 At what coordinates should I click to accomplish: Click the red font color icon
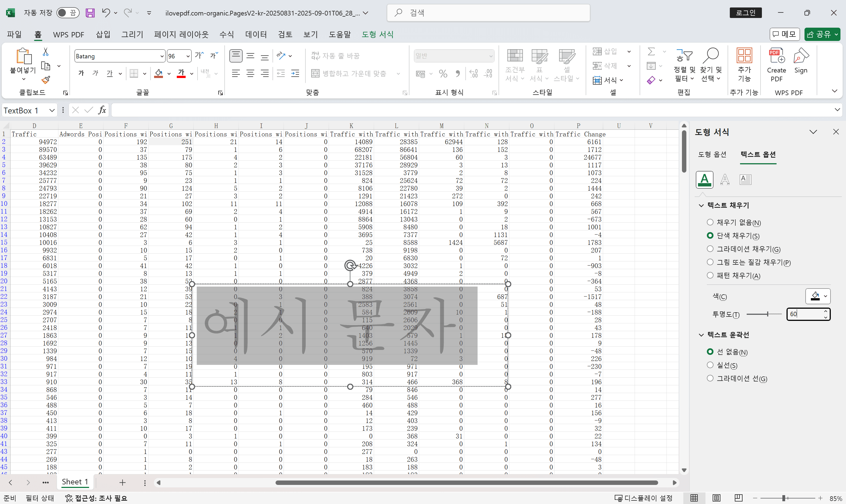click(x=181, y=73)
